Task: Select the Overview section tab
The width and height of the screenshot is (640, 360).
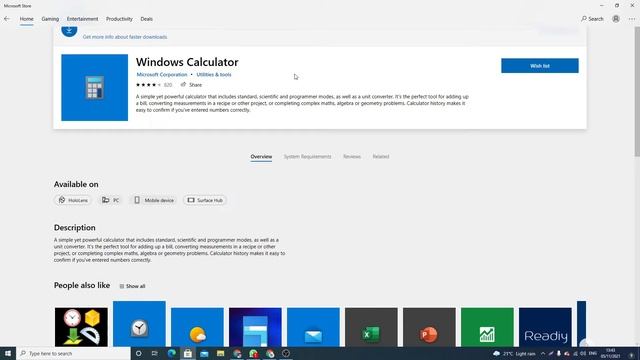Action: click(x=261, y=157)
